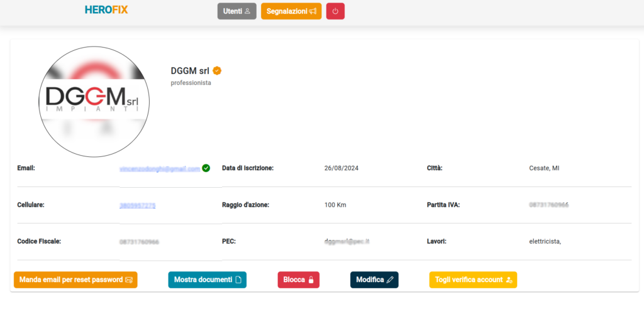Screen dimensions: 644x331
Task: Click the blurred Codice Fiscale value
Action: point(139,242)
